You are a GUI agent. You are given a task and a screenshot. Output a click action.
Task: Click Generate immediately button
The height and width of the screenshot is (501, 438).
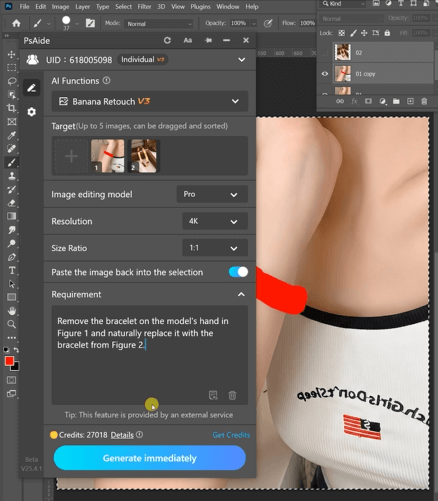(x=150, y=458)
